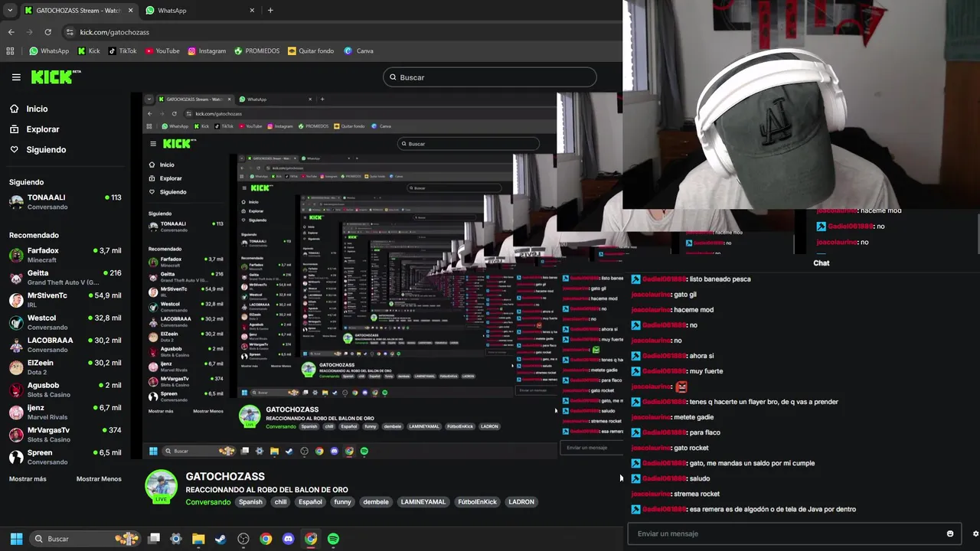Viewport: 980px width, 551px height.
Task: Click the dembele stream tag
Action: (376, 502)
